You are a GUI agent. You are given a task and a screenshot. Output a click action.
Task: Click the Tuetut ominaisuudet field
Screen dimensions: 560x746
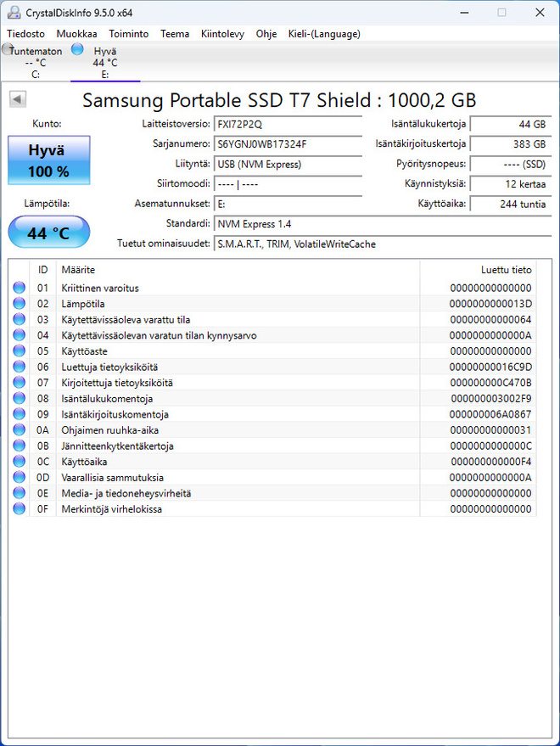tap(383, 244)
